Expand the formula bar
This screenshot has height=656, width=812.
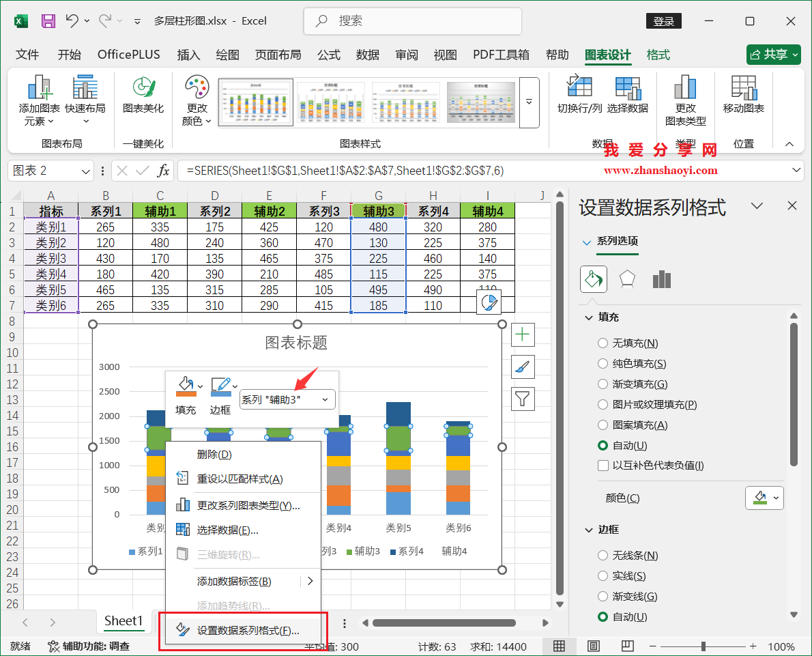796,170
